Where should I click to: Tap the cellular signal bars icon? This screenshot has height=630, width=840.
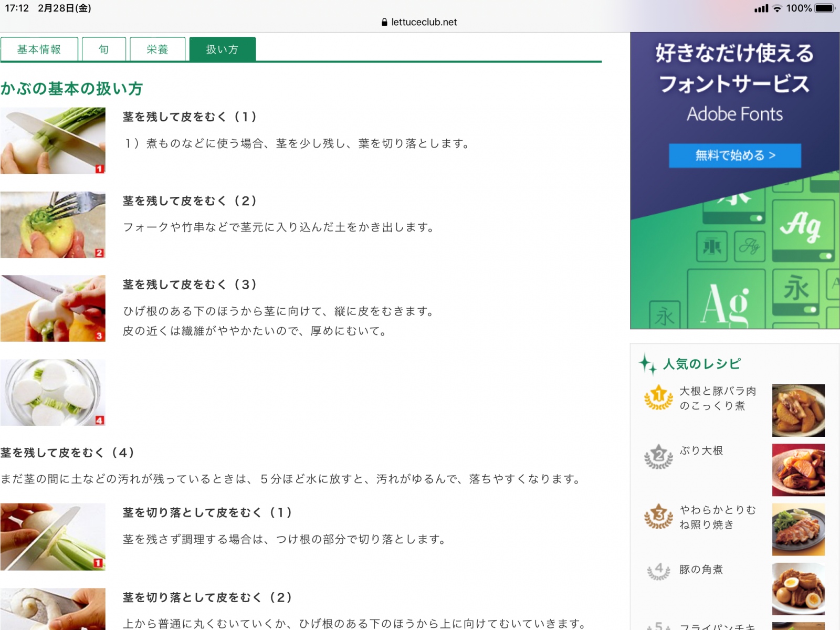(761, 8)
